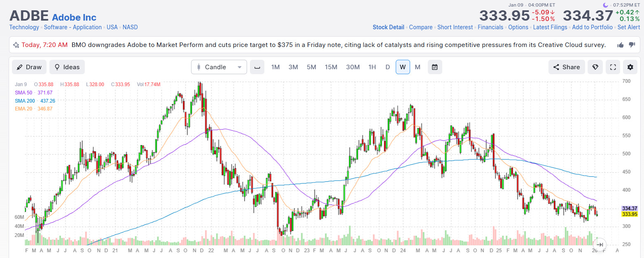The height and width of the screenshot is (258, 644).
Task: Click the ADBE ticker symbol
Action: [28, 16]
